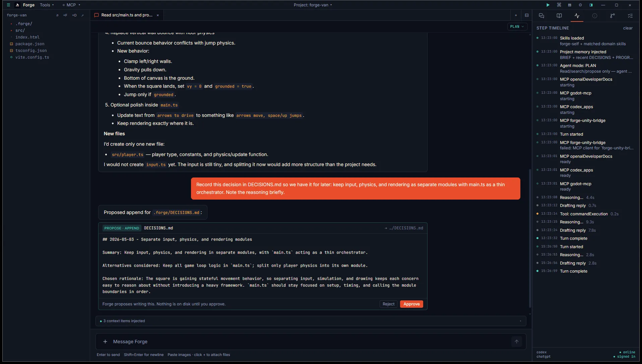642x364 pixels.
Task: Open the git branch panel icon
Action: (x=613, y=16)
